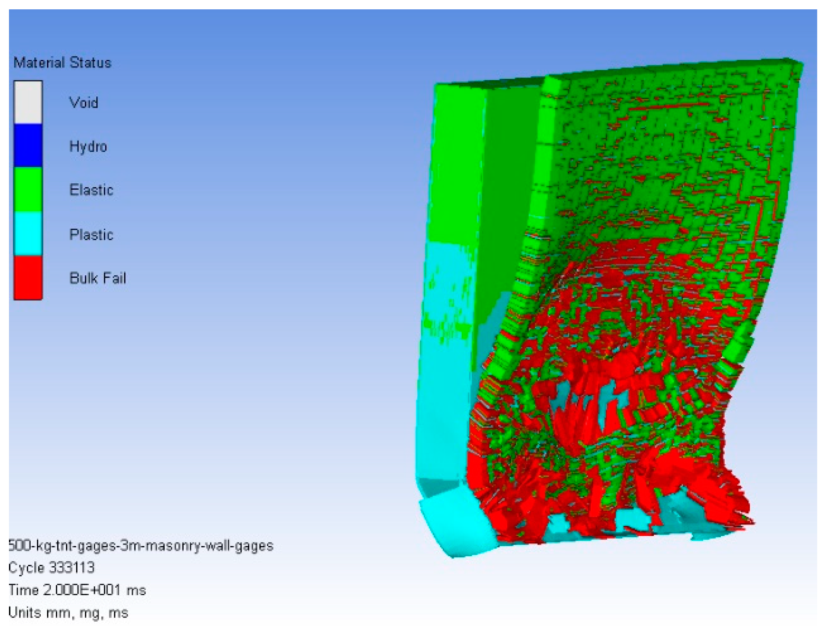Click the 500-kg-tnt masonry wall model name
The width and height of the screenshot is (828, 644).
pyautogui.click(x=141, y=546)
